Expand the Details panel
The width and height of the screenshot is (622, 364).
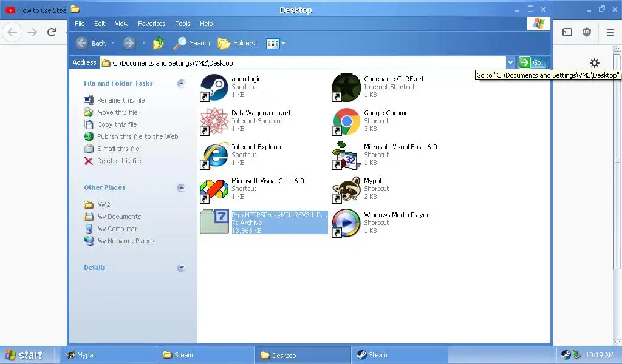point(181,268)
